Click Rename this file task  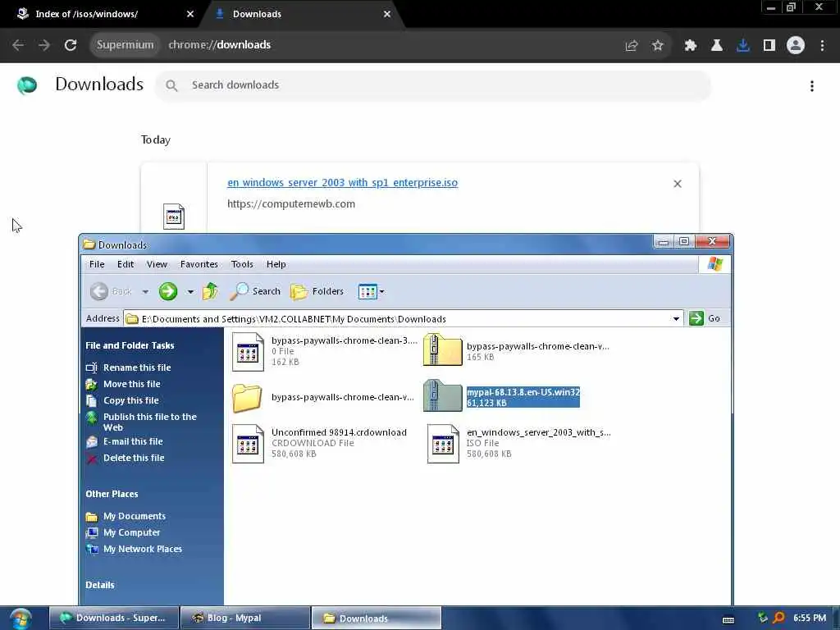(137, 367)
